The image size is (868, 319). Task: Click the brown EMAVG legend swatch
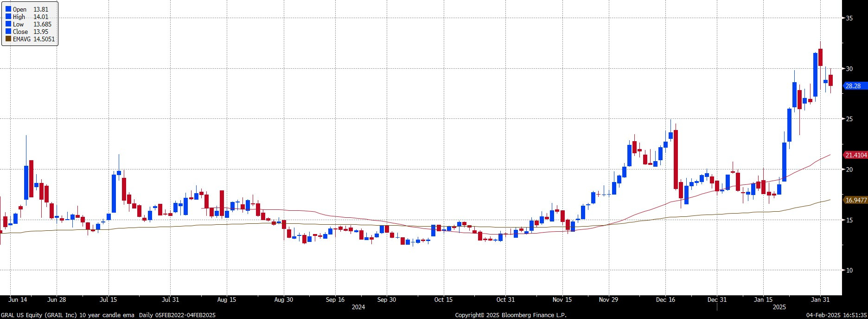(8, 39)
